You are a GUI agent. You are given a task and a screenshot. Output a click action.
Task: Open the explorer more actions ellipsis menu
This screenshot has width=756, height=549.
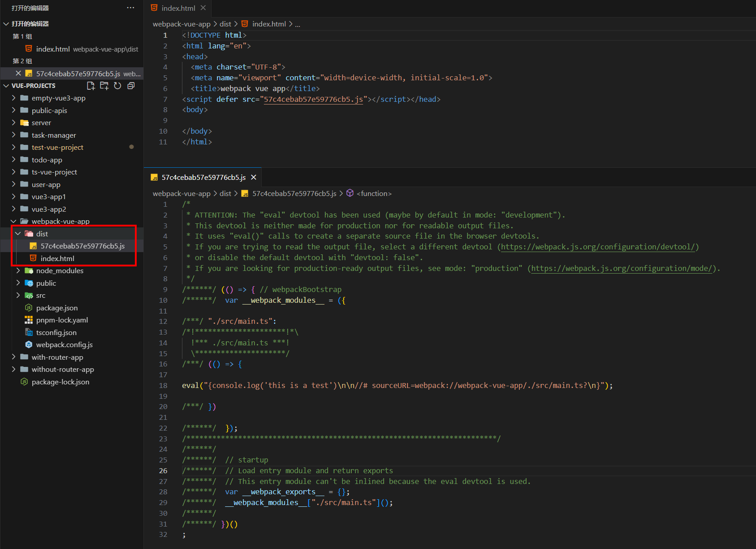click(x=130, y=8)
